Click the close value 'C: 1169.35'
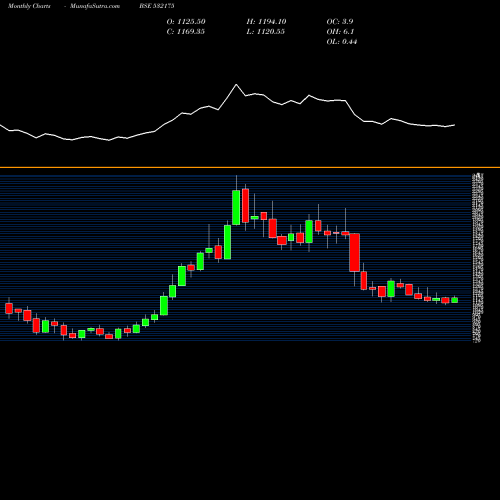This screenshot has width=500, height=500. (x=186, y=32)
